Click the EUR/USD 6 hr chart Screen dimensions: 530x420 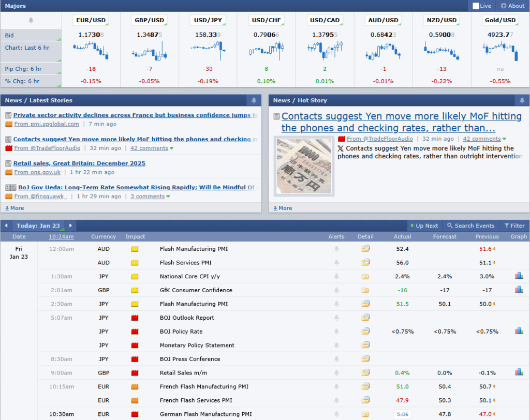click(x=91, y=50)
